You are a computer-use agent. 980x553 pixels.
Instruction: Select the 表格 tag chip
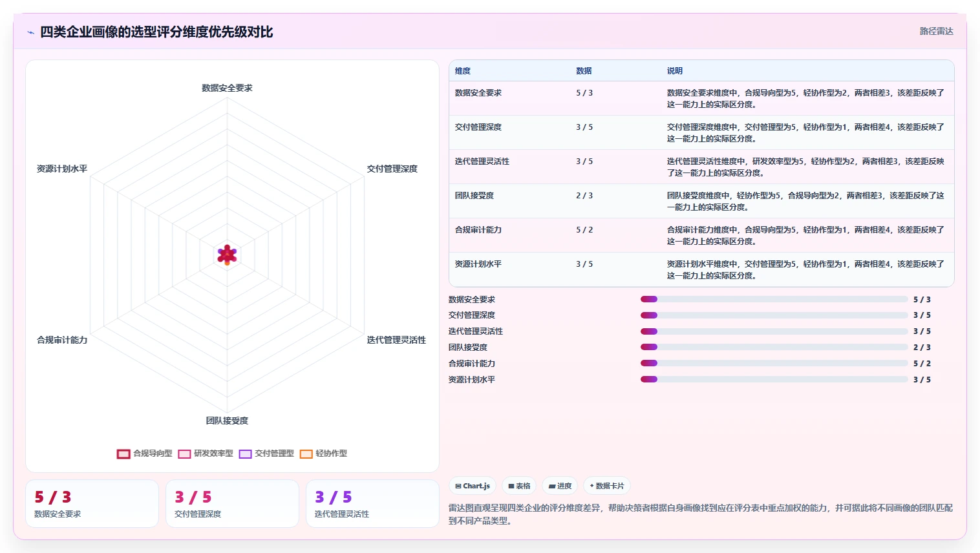tap(519, 486)
